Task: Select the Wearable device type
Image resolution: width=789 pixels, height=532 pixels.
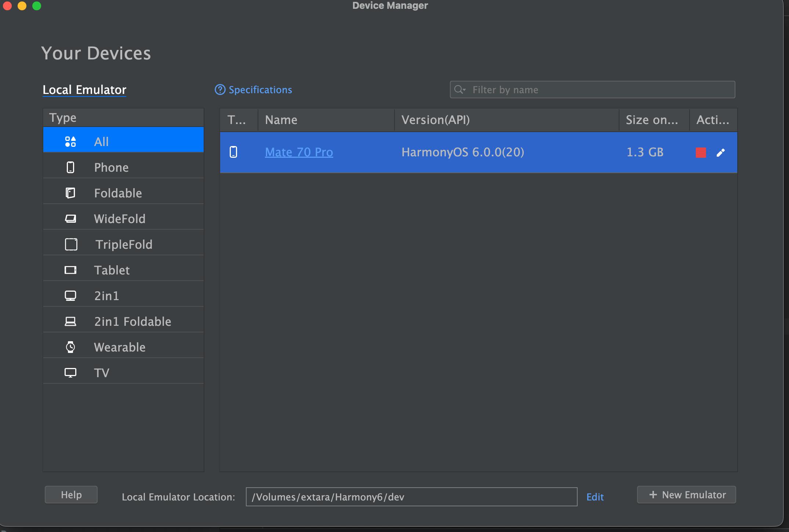Action: pyautogui.click(x=120, y=347)
